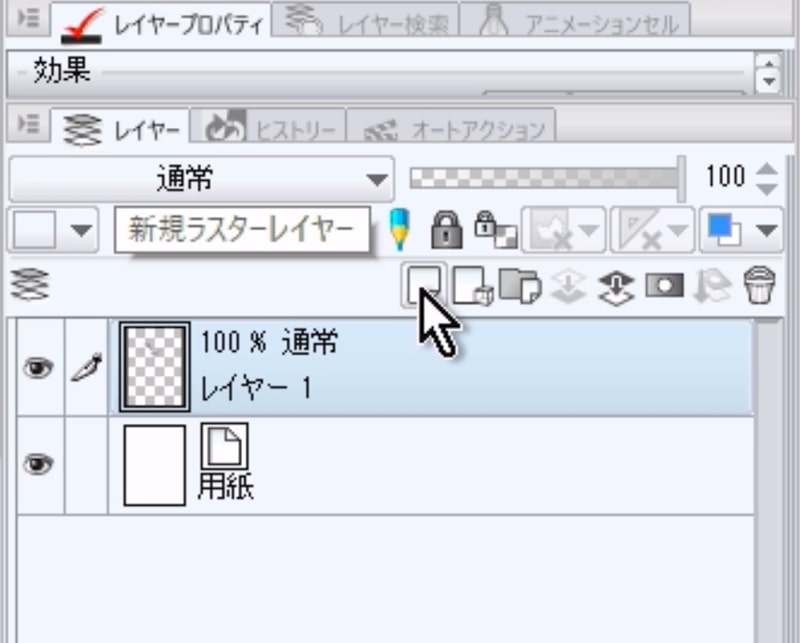Open the 通常 blending mode dropdown

pyautogui.click(x=202, y=179)
